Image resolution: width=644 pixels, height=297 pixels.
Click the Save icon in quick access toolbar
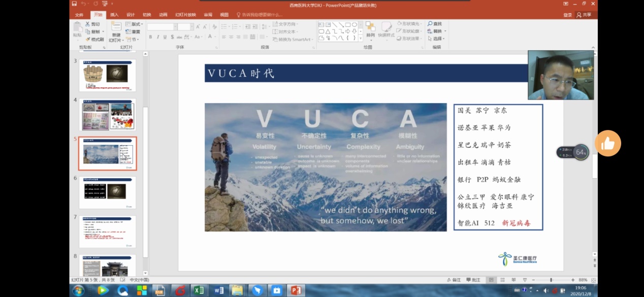click(75, 4)
